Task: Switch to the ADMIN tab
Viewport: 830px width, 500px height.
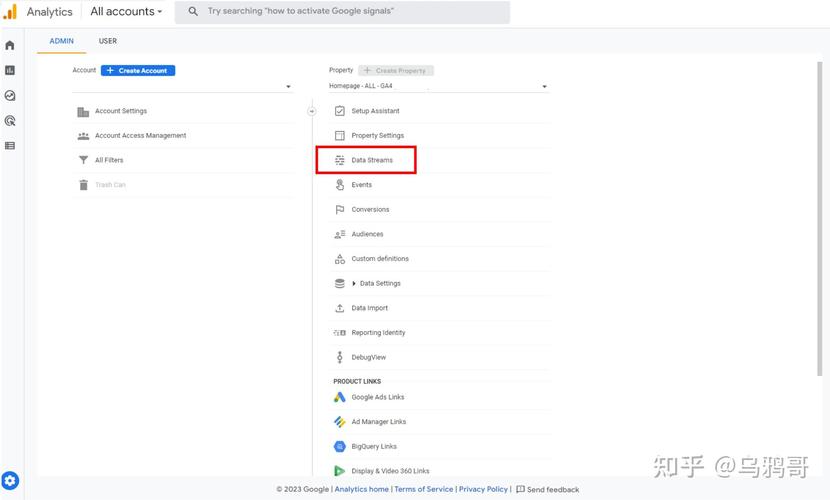Action: click(61, 41)
